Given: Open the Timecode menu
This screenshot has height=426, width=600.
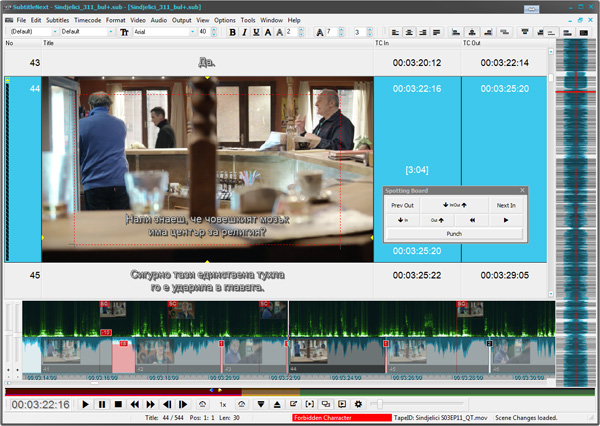Looking at the screenshot, I should point(88,20).
